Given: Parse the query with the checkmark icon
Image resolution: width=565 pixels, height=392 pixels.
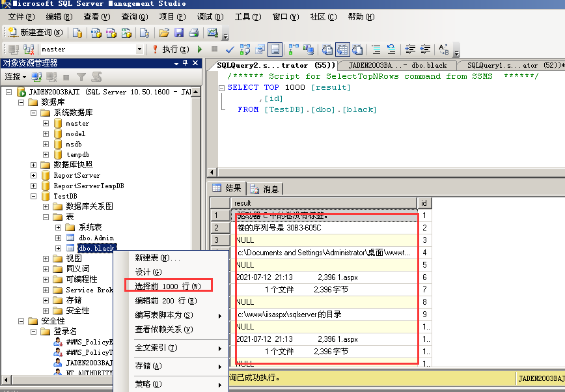Looking at the screenshot, I should click(x=228, y=49).
